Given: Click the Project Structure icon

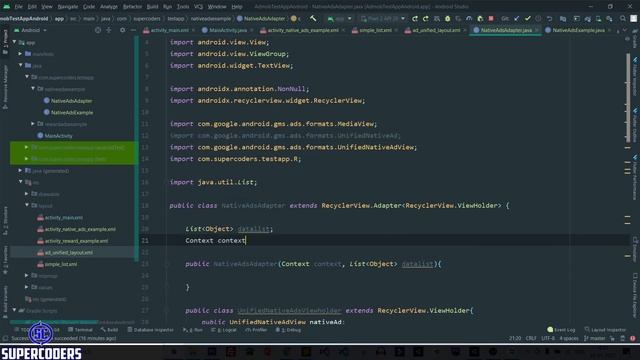Looking at the screenshot, I should pyautogui.click(x=563, y=18).
